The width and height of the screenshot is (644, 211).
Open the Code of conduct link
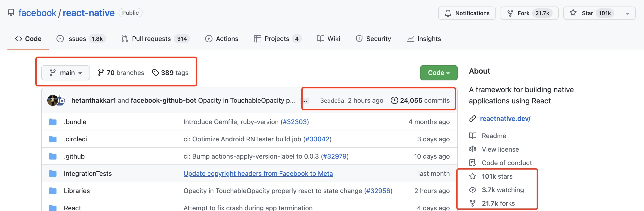(507, 163)
